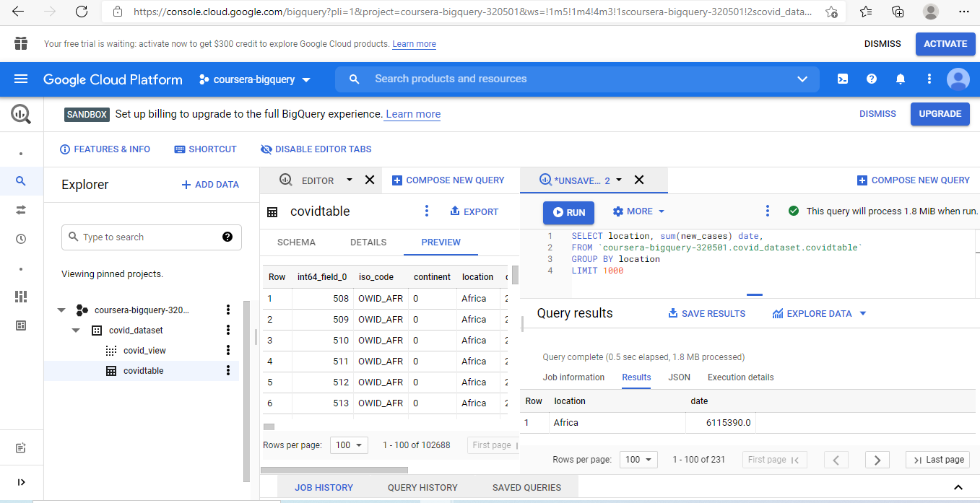This screenshot has width=980, height=503.
Task: Open Data transfers in the sidebar
Action: [20, 209]
